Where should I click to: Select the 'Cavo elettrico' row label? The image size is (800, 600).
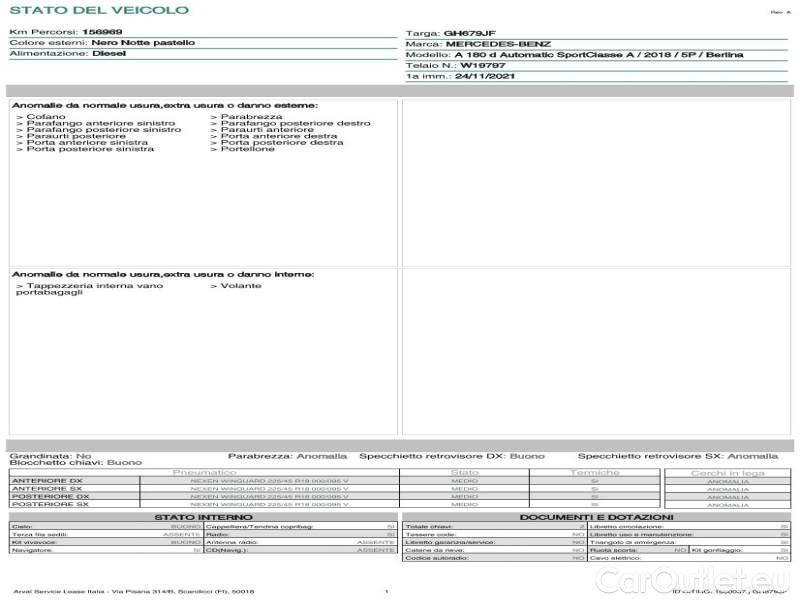615,558
